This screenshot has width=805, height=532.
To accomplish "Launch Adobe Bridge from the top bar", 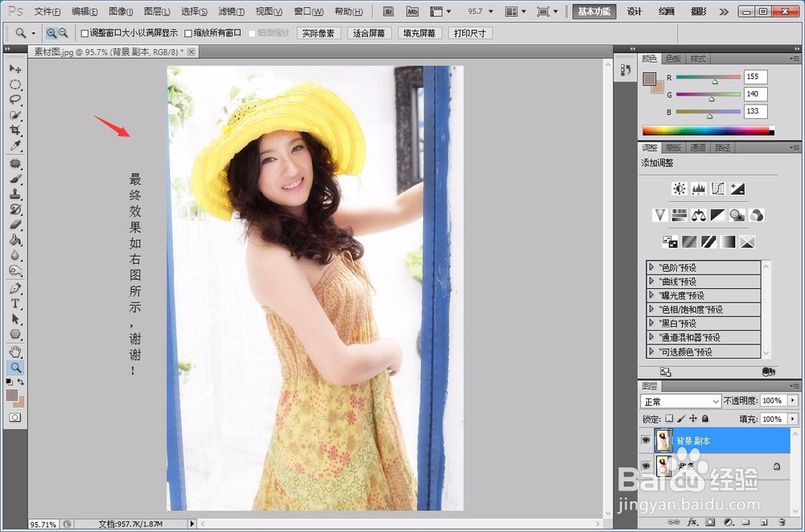I will (x=389, y=11).
